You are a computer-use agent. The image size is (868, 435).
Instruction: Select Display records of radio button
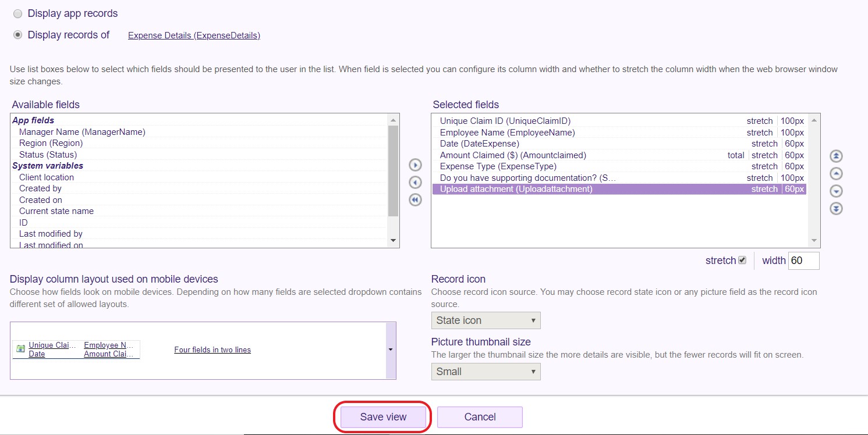18,35
